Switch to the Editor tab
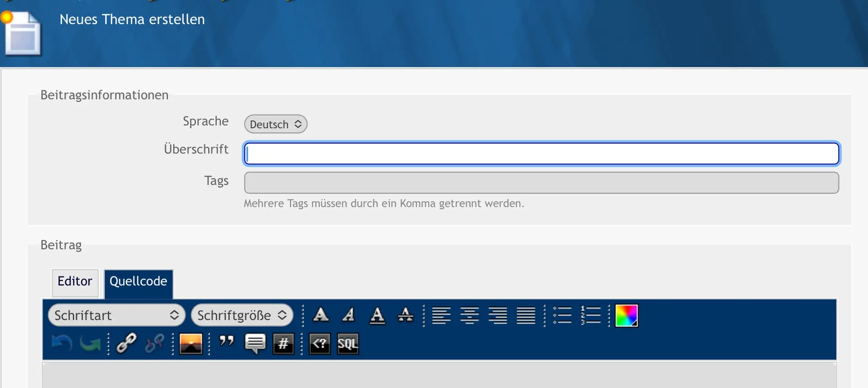Screen dimensions: 868x388 (75, 282)
